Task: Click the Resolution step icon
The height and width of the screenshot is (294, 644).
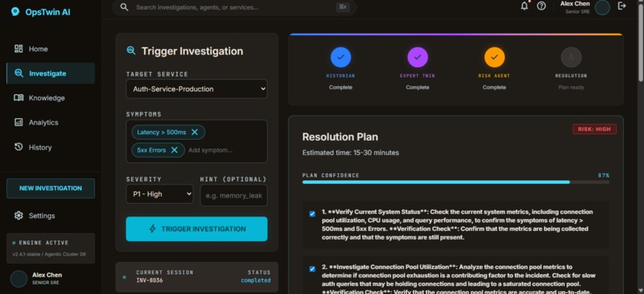Action: click(571, 58)
